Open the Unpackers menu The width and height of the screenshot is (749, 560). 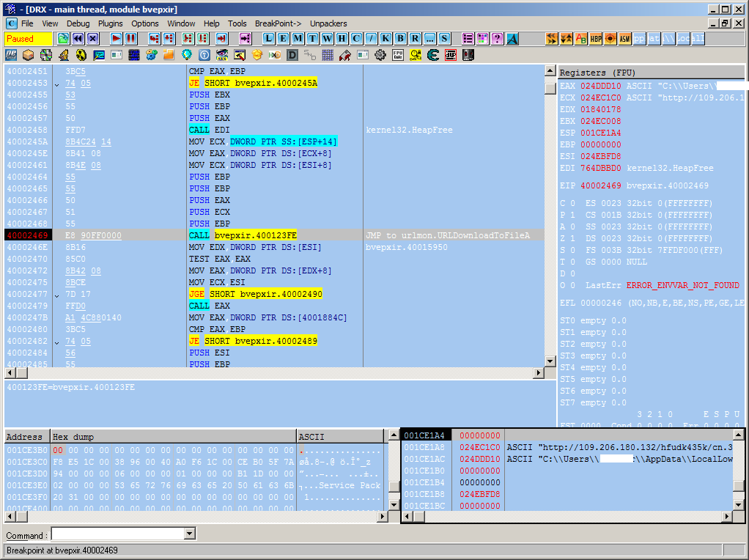pyautogui.click(x=328, y=23)
